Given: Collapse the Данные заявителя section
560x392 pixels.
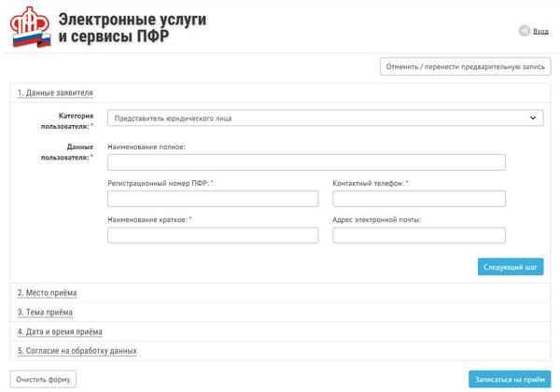Looking at the screenshot, I should click(55, 92).
